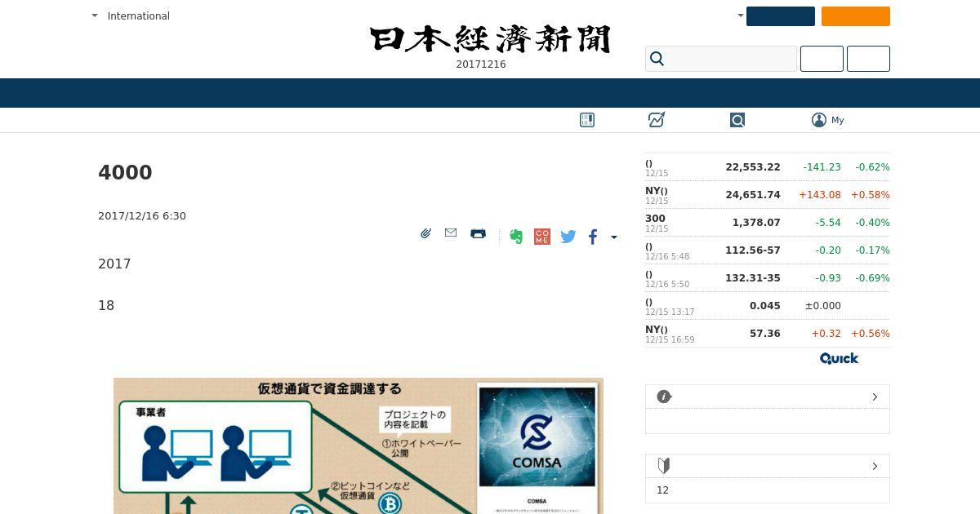
Task: Click the date 20171216 under the masthead
Action: tap(481, 64)
